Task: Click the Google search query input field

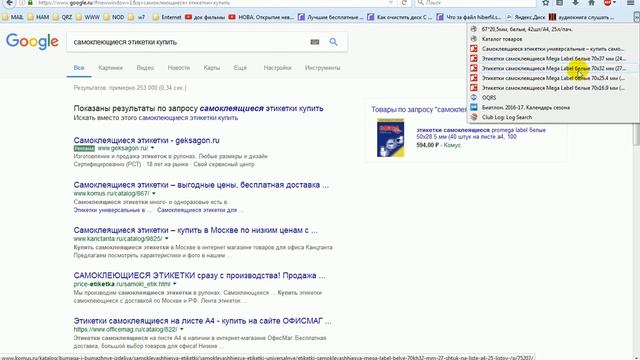Action: click(x=188, y=42)
